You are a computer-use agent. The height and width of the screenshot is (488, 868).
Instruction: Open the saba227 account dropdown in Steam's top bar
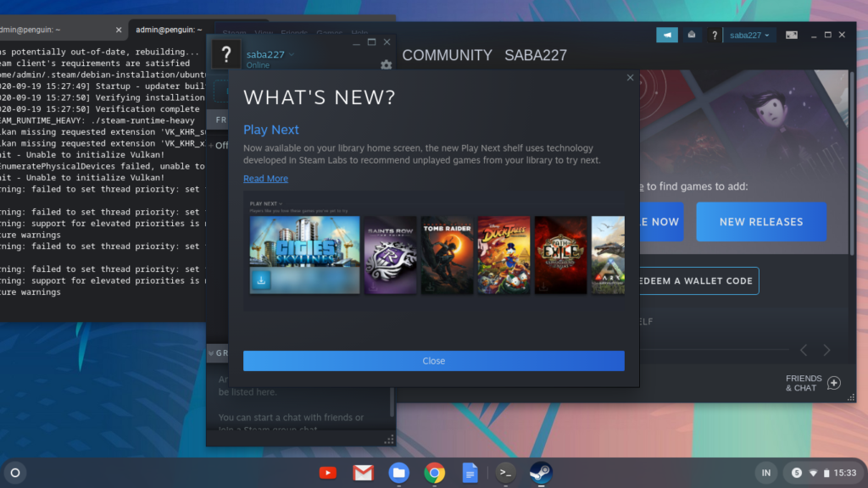[749, 36]
